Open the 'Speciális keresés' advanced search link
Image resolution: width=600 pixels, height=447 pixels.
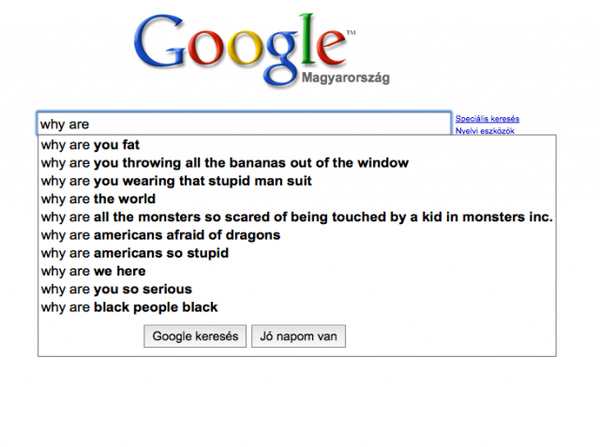point(487,120)
